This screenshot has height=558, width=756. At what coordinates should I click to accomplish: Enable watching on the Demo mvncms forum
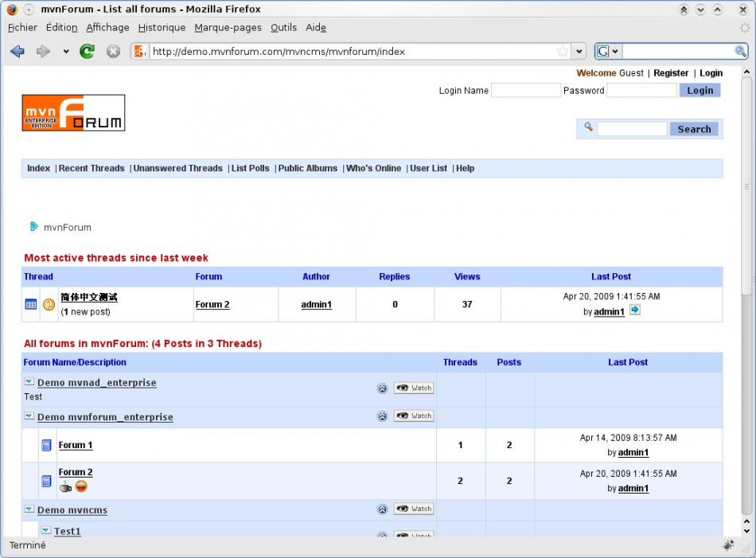pyautogui.click(x=413, y=509)
